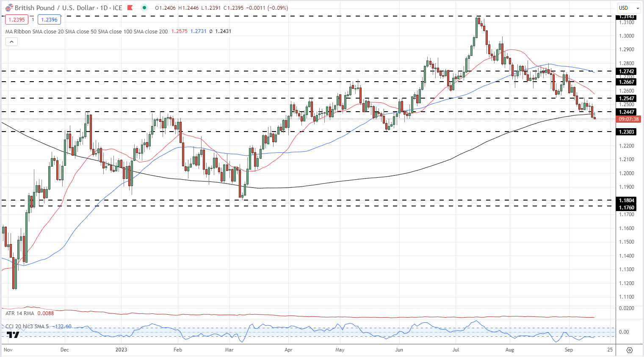Click the 1.2547 price level label
Viewport: 644px width, 357px height.
point(627,99)
